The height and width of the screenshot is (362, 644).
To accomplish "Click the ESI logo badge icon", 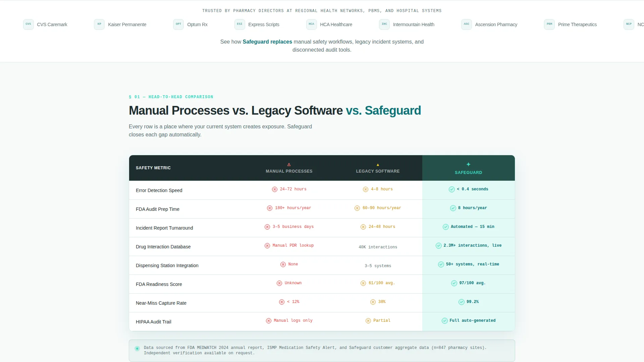I will [x=239, y=24].
